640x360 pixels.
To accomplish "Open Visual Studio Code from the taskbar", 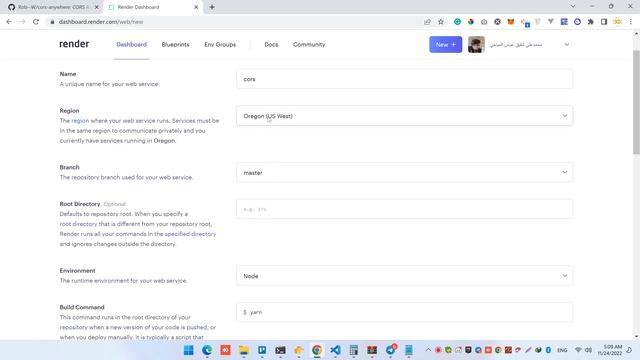I will (336, 350).
